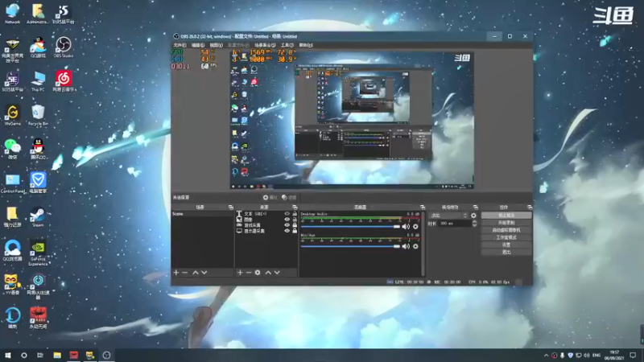Click Stop Streaming (停止推流) button
The height and width of the screenshot is (362, 644).
tap(506, 215)
